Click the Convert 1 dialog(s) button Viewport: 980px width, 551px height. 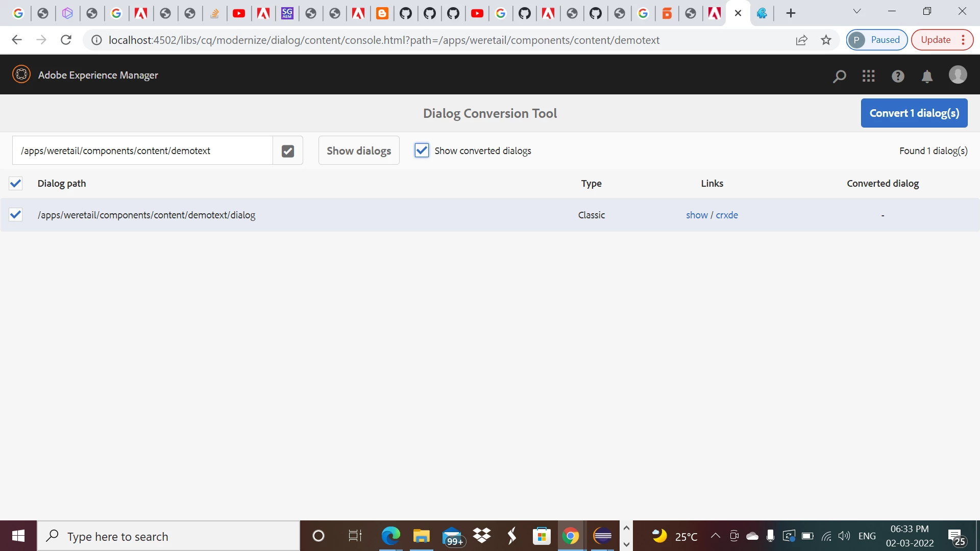pyautogui.click(x=914, y=113)
